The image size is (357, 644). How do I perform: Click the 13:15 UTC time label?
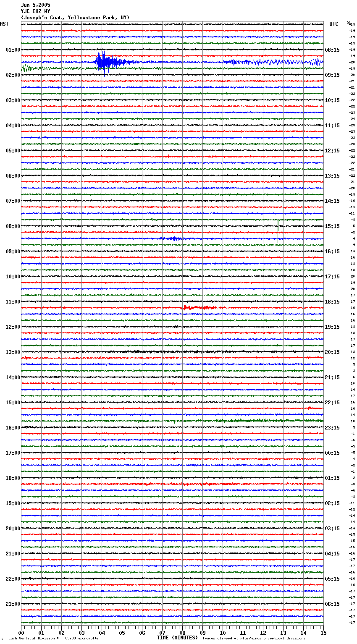332,176
